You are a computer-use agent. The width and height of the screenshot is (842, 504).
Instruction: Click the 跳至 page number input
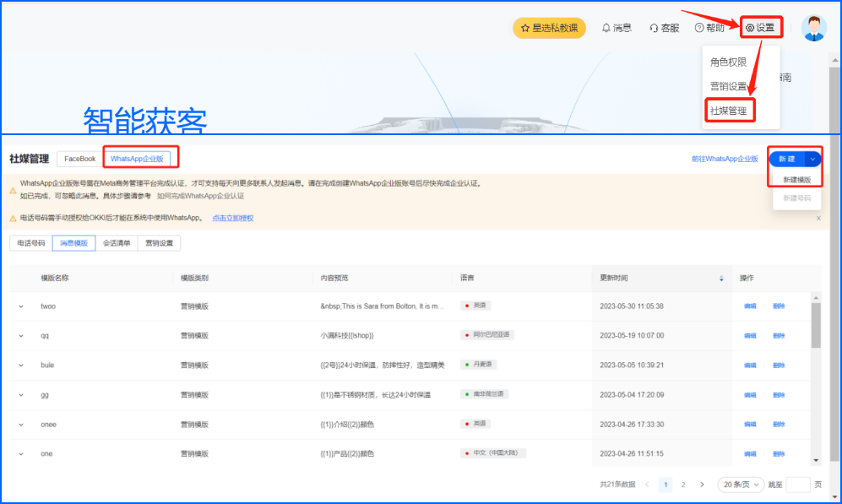point(798,485)
